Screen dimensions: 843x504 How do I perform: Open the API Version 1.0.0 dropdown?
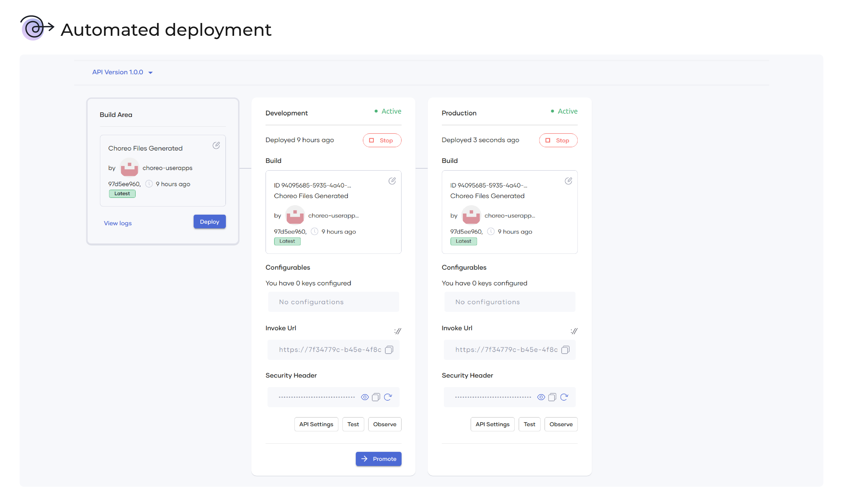(122, 72)
